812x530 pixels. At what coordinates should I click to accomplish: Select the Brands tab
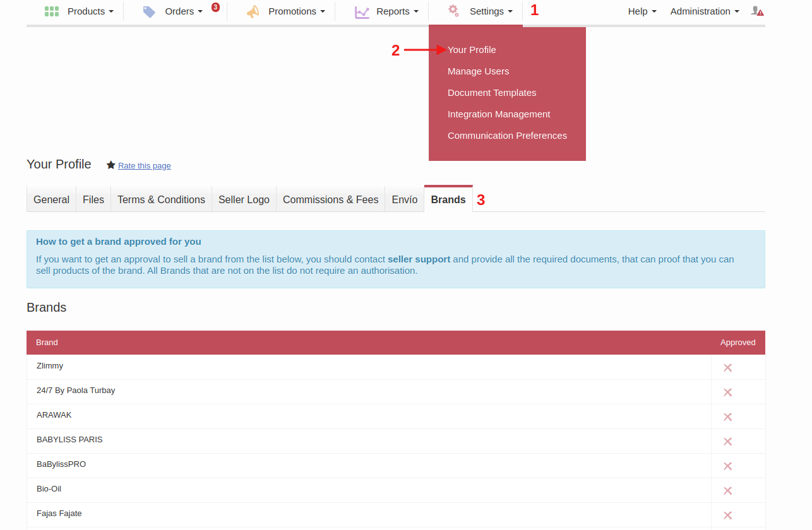click(448, 199)
